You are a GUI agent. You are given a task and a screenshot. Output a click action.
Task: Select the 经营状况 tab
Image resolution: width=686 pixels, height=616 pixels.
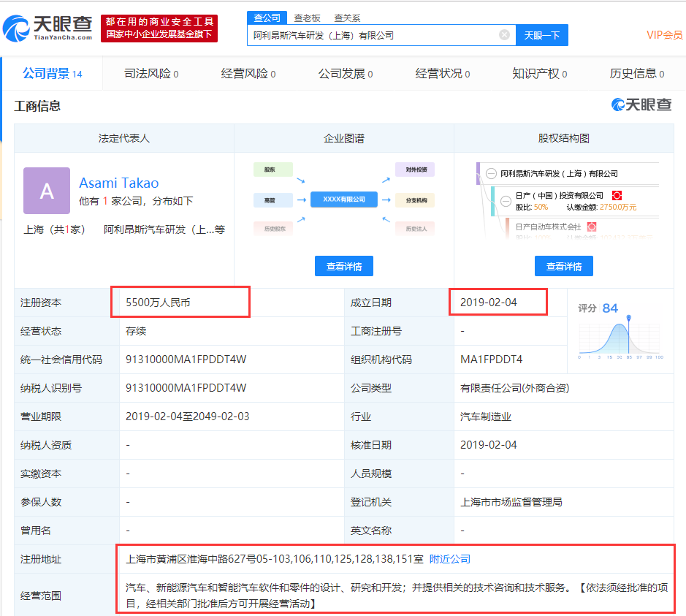(x=443, y=74)
